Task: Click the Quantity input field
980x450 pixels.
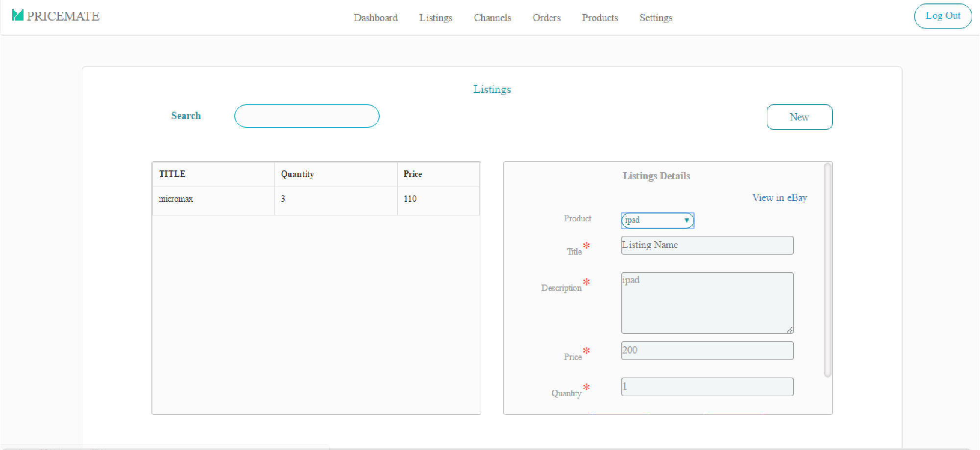Action: click(x=707, y=387)
